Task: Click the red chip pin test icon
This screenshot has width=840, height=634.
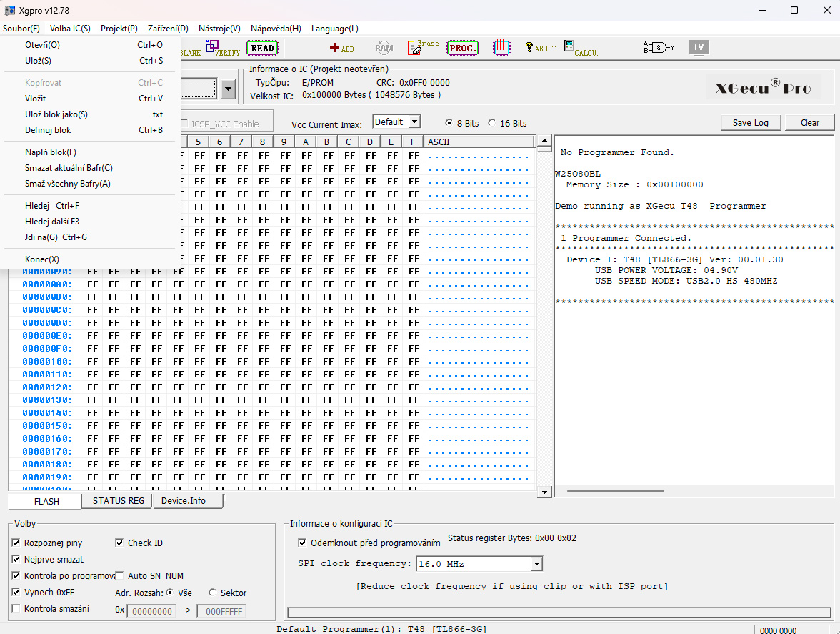Action: click(x=501, y=48)
